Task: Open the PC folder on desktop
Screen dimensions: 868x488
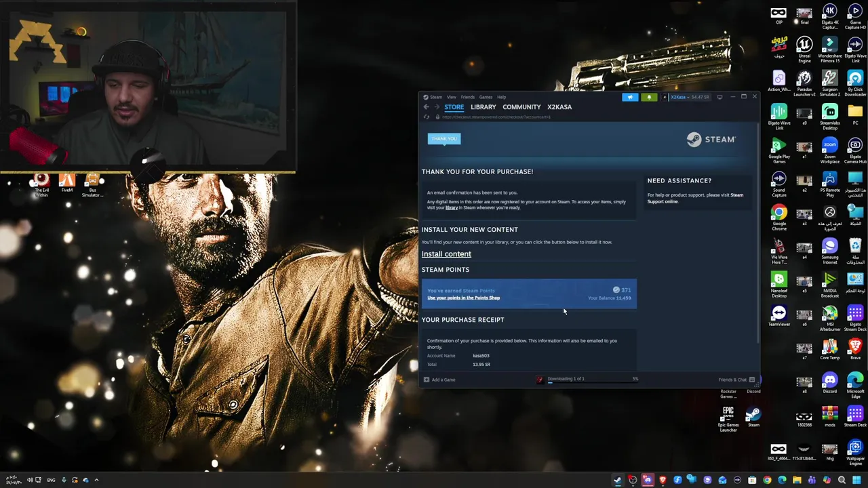Action: pos(855,115)
